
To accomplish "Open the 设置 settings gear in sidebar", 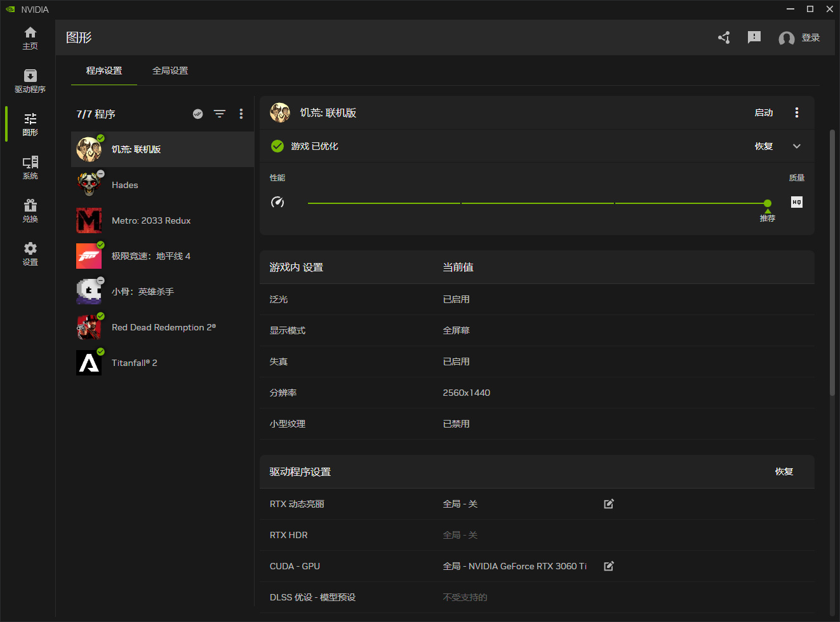I will (30, 254).
